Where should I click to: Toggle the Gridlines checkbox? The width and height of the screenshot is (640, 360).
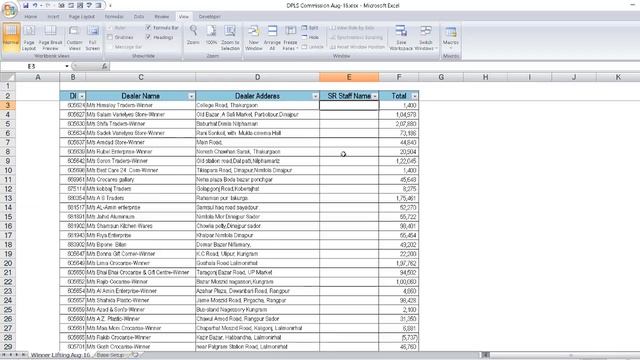pyautogui.click(x=110, y=37)
